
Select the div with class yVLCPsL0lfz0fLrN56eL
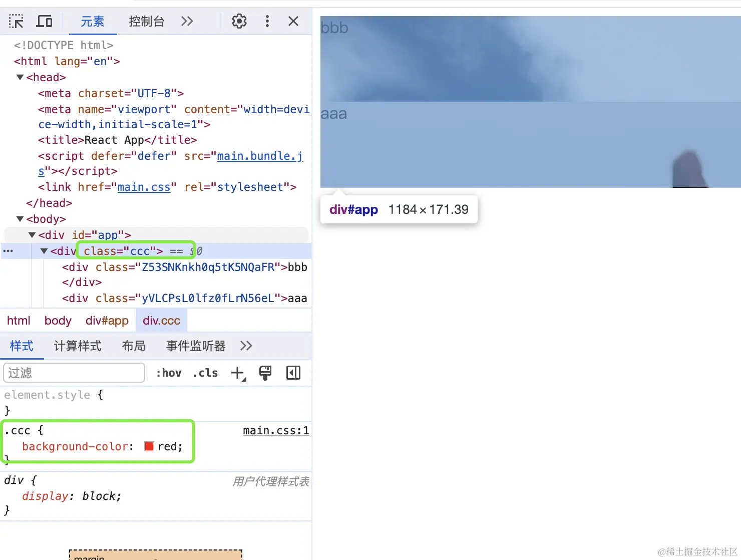tap(185, 298)
